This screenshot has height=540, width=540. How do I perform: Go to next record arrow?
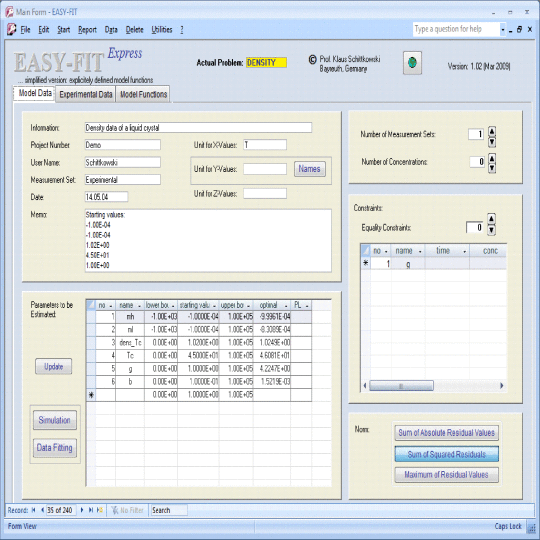[82, 510]
